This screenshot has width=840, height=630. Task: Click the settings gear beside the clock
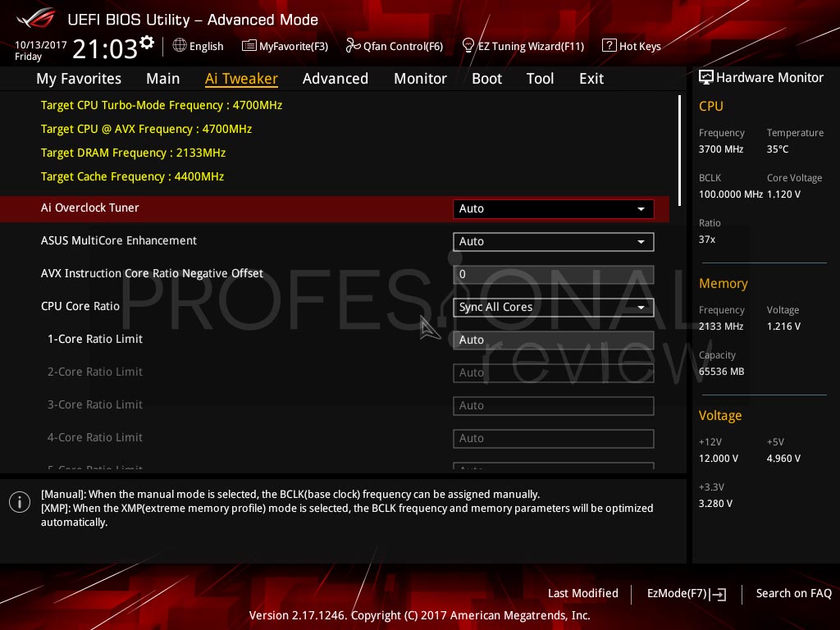point(146,43)
